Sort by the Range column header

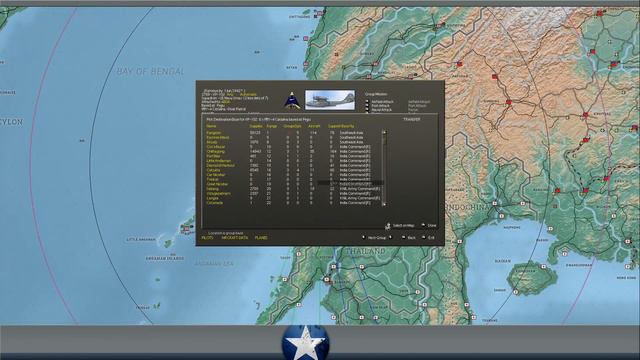coord(271,126)
